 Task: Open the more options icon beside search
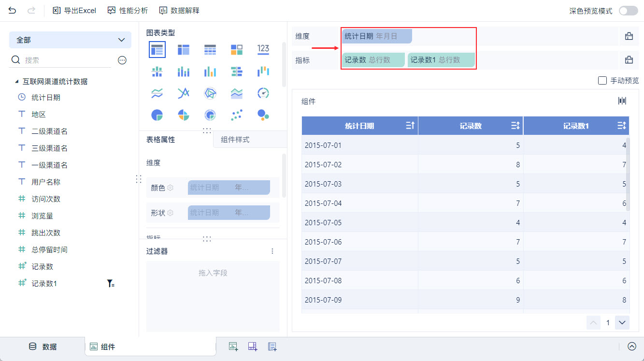click(122, 60)
